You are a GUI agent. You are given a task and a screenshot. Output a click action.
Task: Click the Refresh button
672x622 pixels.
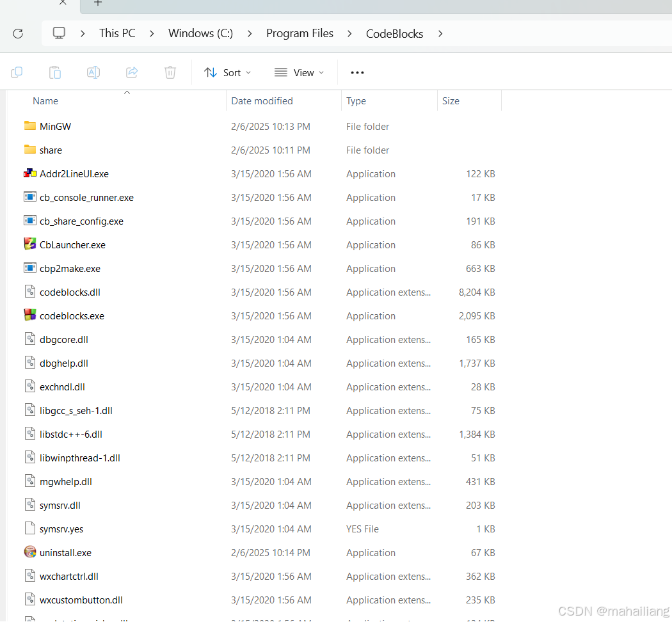[18, 33]
